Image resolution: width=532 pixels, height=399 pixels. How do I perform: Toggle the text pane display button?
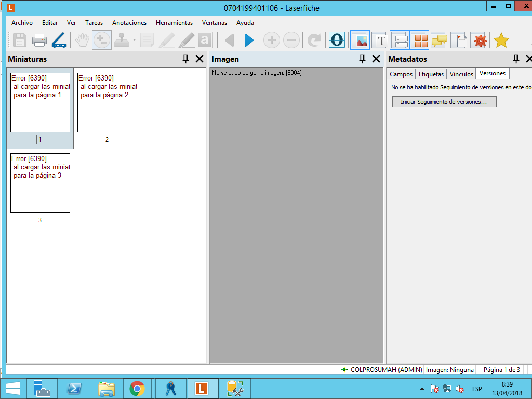click(x=381, y=40)
